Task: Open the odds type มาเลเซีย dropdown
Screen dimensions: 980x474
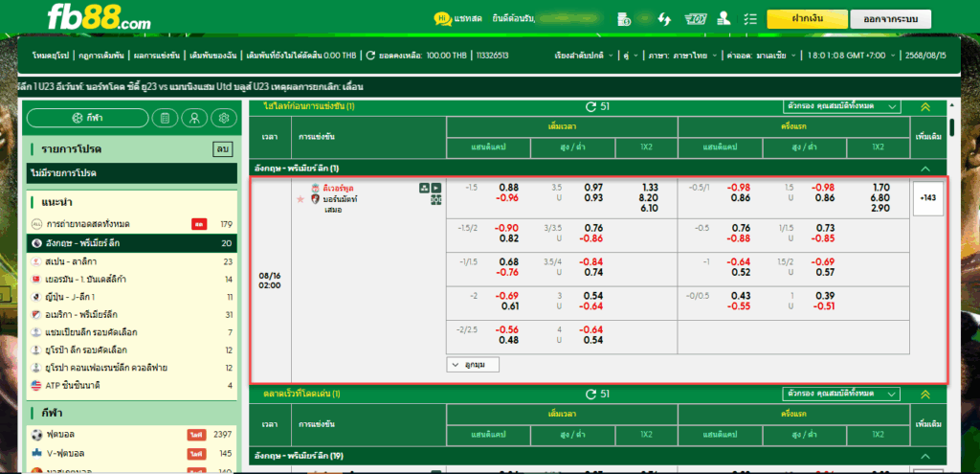Action: (763, 55)
